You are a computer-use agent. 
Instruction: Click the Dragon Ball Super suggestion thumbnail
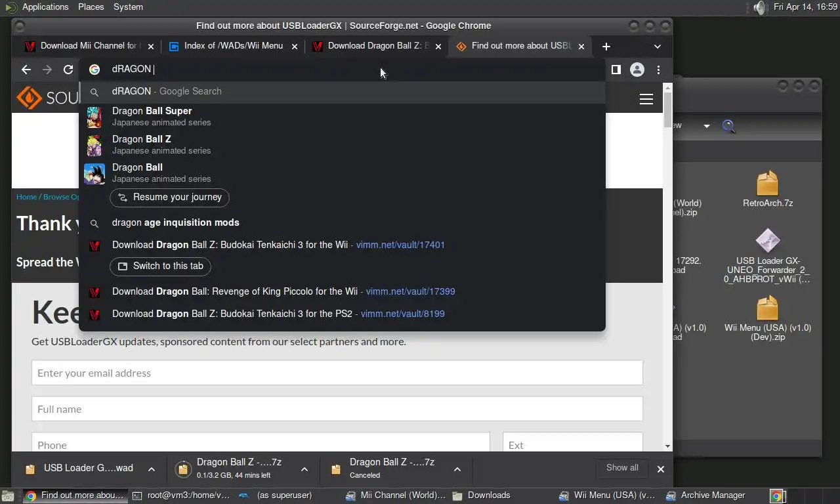click(x=94, y=117)
